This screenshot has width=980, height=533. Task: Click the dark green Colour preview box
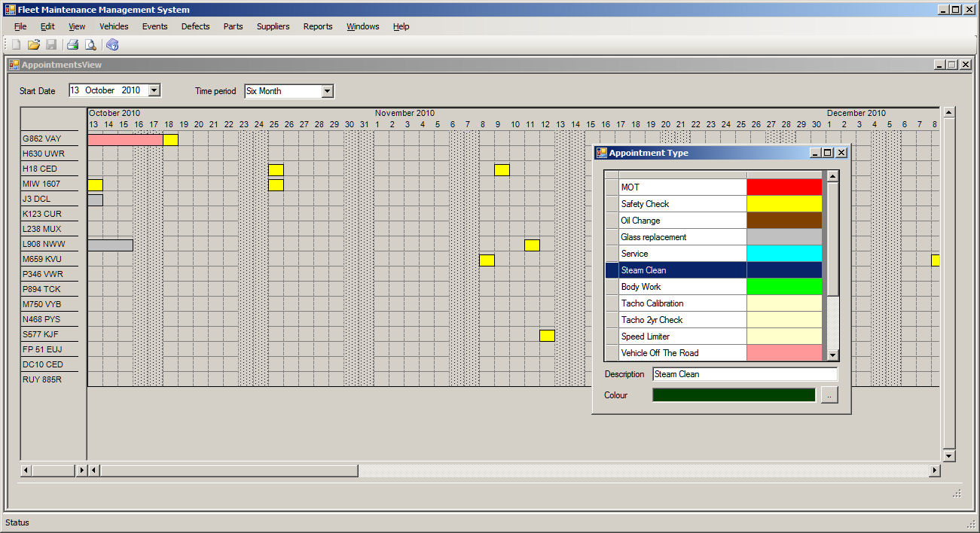[734, 395]
